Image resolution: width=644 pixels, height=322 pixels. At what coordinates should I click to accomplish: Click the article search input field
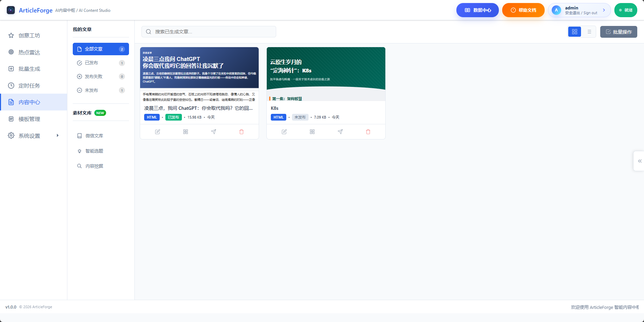[208, 32]
